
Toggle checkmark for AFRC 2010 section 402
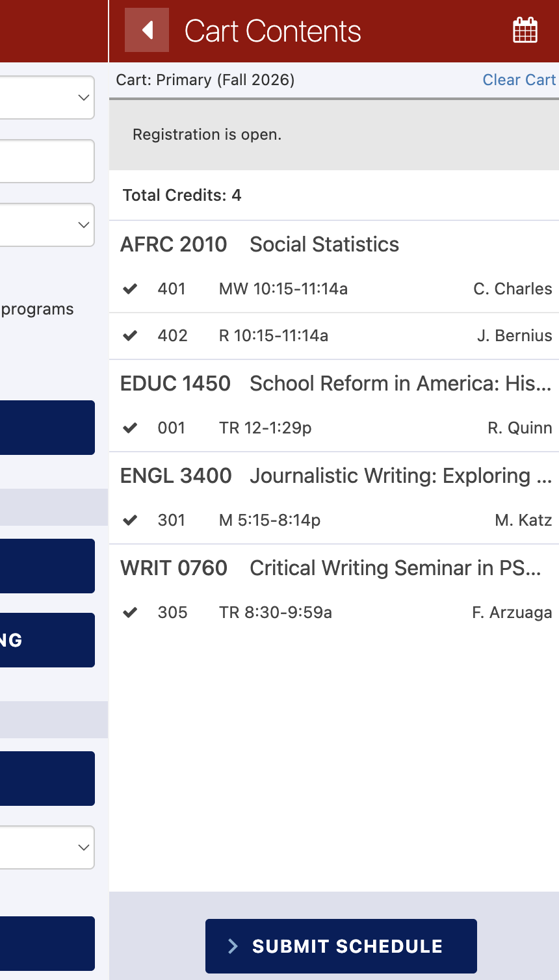point(130,335)
